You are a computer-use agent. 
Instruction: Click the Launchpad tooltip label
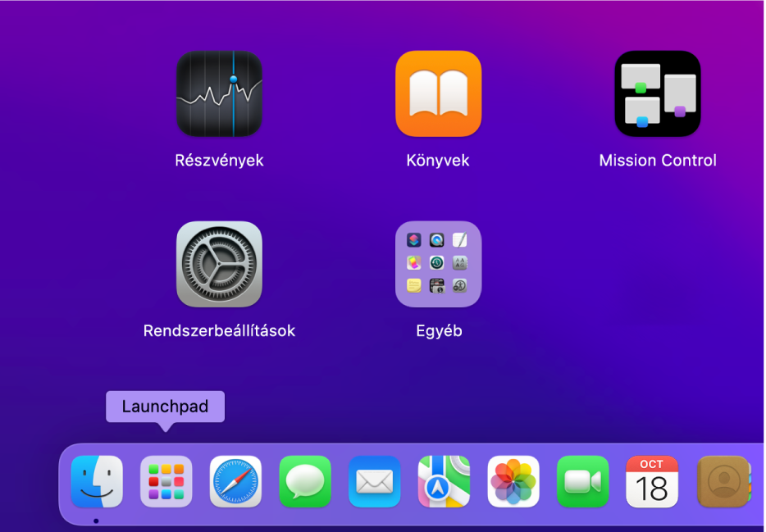coord(164,406)
